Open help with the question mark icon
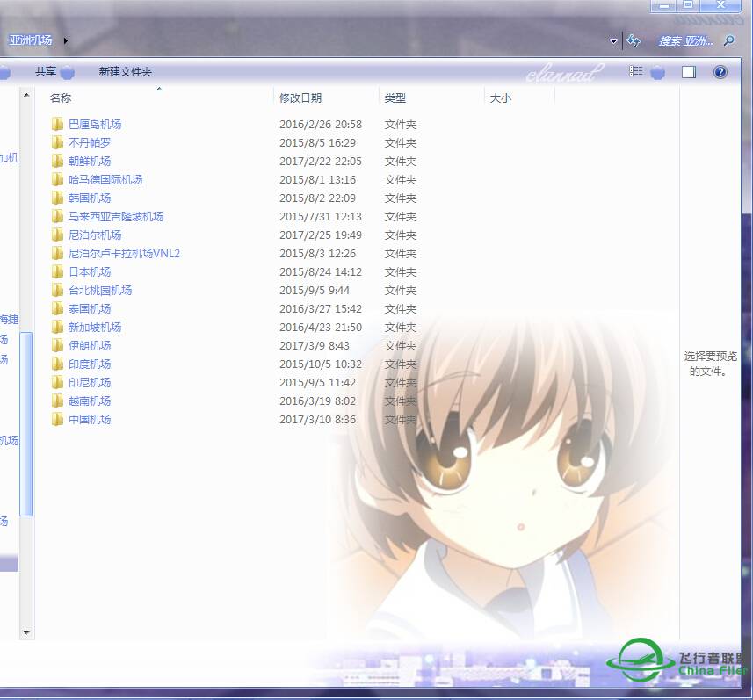Viewport: 753px width, 700px height. tap(720, 72)
